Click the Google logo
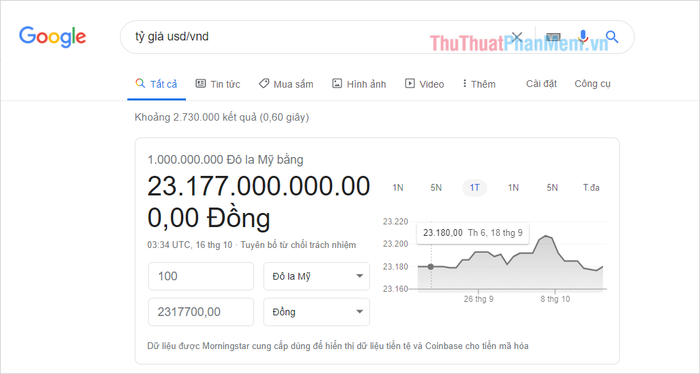The image size is (700, 374). click(52, 37)
